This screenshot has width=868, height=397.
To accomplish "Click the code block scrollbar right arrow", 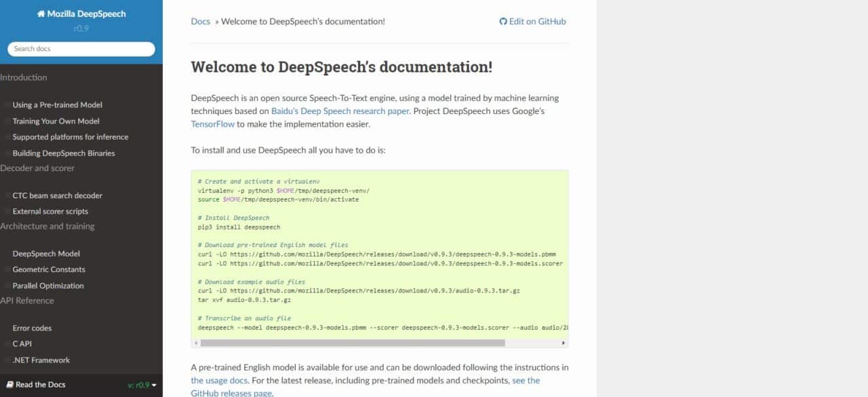I will (x=564, y=343).
